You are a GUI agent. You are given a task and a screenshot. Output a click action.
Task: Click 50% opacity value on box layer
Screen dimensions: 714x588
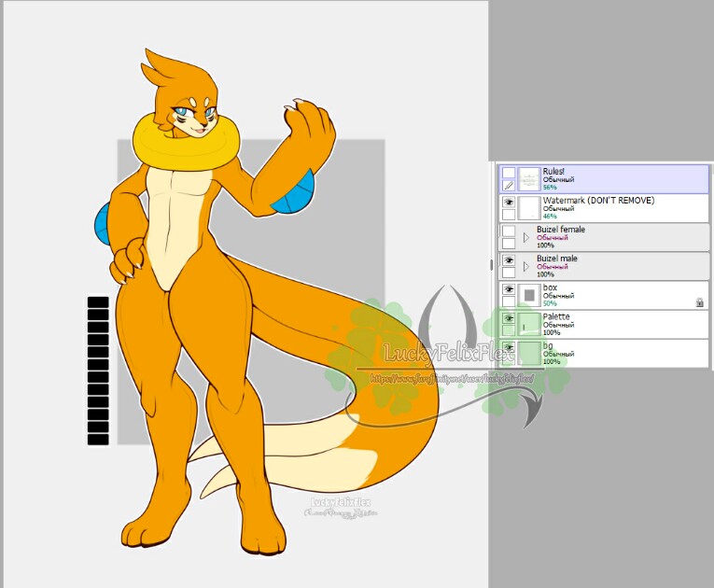(x=549, y=303)
